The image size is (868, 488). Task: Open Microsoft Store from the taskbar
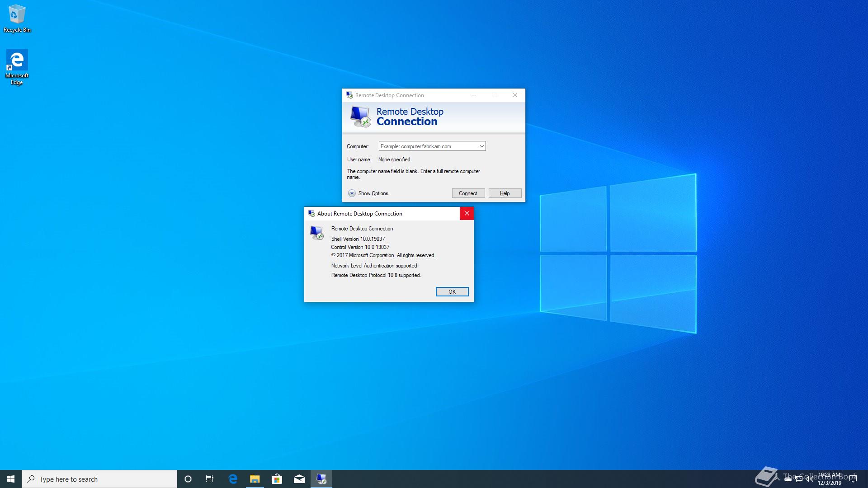(277, 479)
